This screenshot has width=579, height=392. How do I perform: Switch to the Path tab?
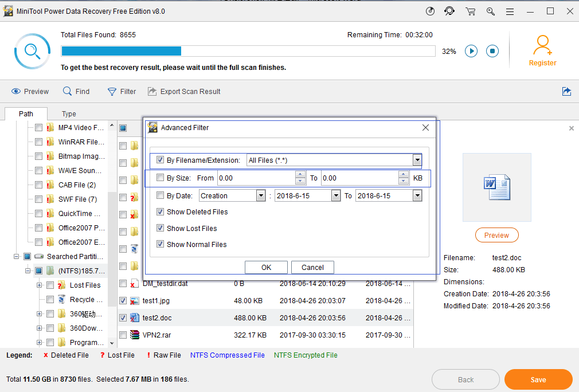coord(26,113)
